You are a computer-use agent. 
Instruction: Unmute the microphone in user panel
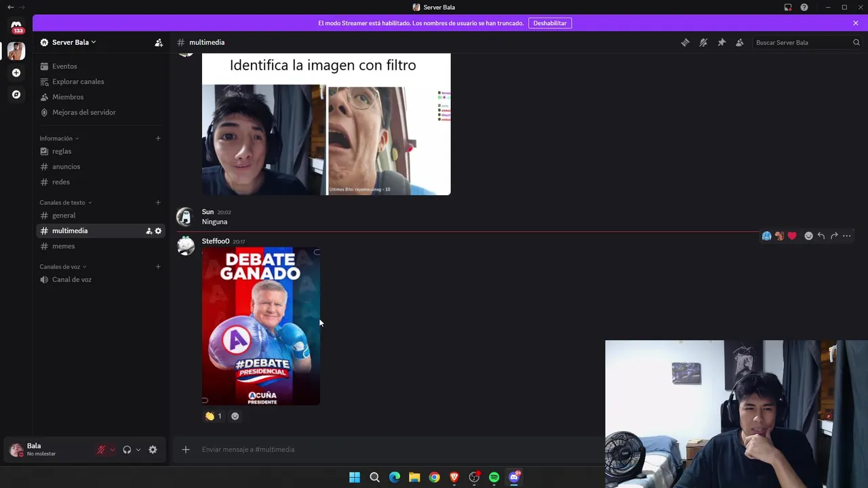(101, 450)
